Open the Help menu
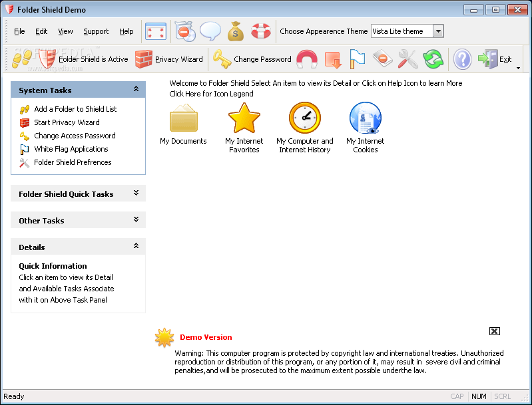 (127, 31)
